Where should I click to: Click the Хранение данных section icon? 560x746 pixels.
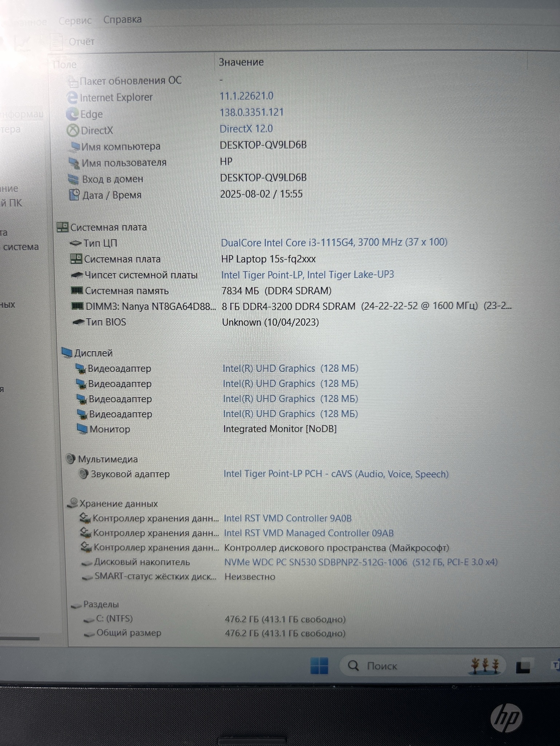73,503
